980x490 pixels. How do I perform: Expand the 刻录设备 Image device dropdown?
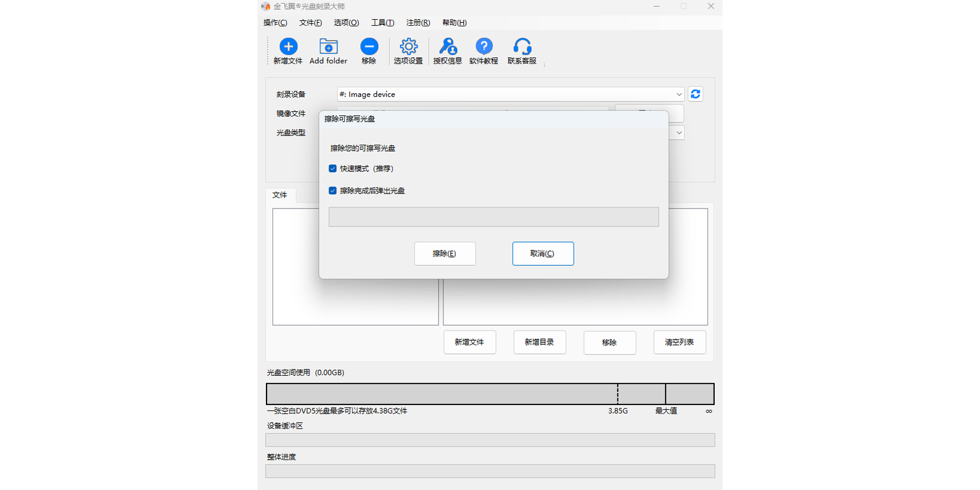(679, 94)
